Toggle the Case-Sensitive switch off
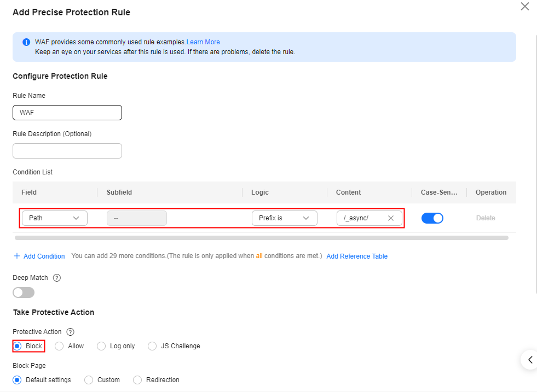537x392 pixels. (x=432, y=218)
